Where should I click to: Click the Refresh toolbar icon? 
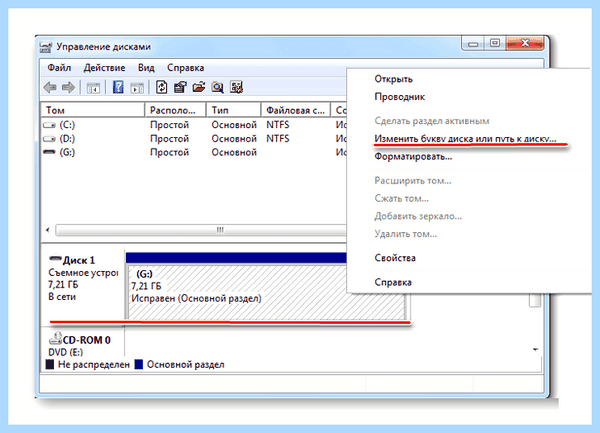tap(161, 88)
